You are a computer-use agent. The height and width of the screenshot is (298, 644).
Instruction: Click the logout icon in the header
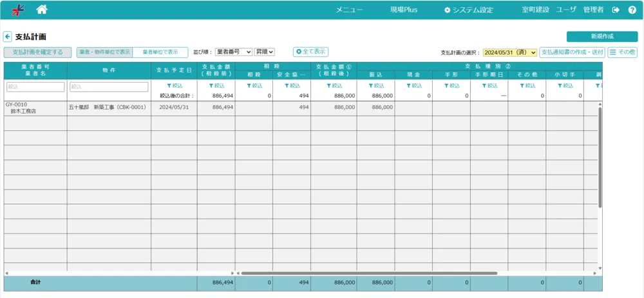click(x=616, y=10)
